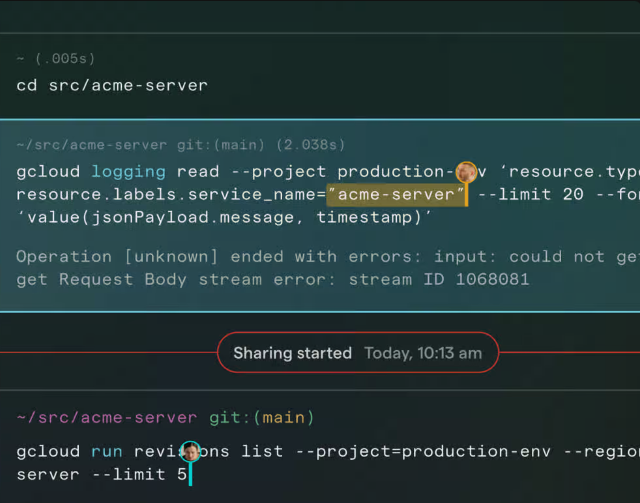Click the 'stream ID 1068081' error text
The height and width of the screenshot is (503, 640).
click(x=439, y=280)
